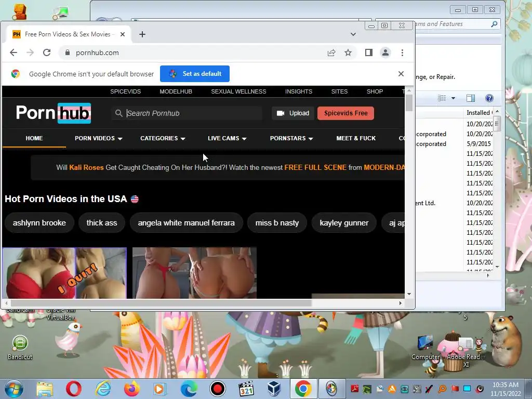Click the Set as default button
Viewport: 532px width, 399px height.
click(195, 74)
